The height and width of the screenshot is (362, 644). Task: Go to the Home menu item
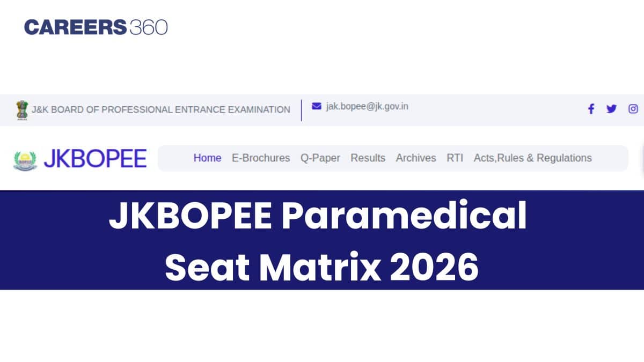click(x=207, y=158)
